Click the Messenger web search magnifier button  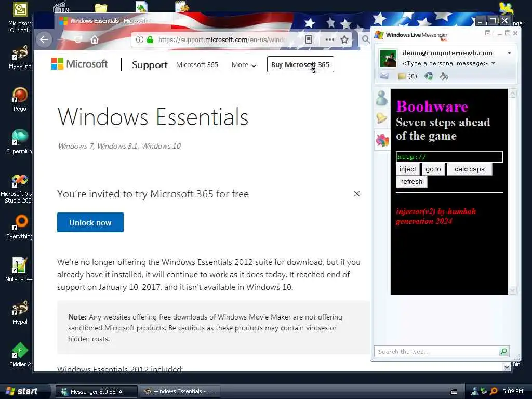[x=503, y=352]
